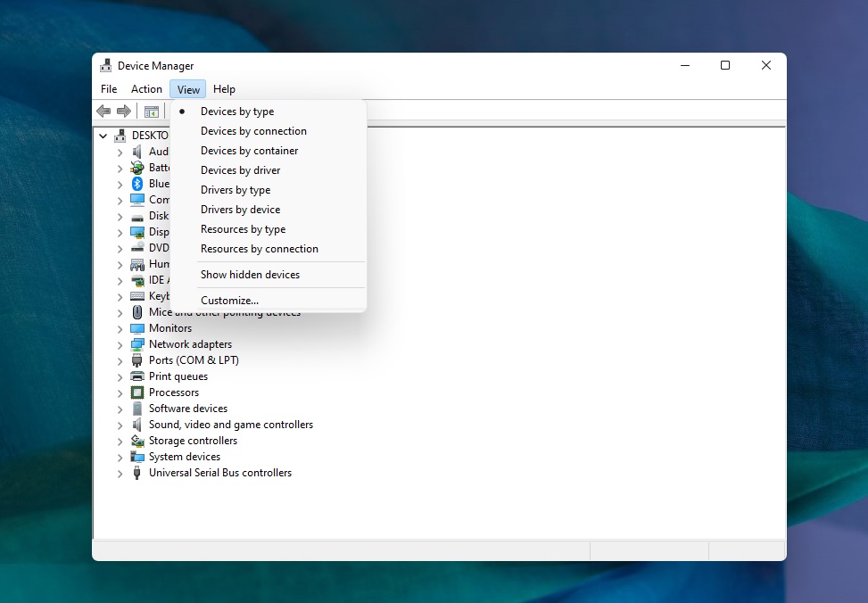Open the Customize... dialog
The height and width of the screenshot is (603, 868).
click(229, 301)
